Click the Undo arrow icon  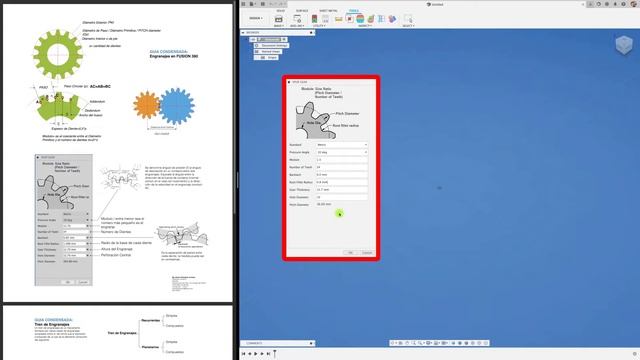(x=271, y=4)
